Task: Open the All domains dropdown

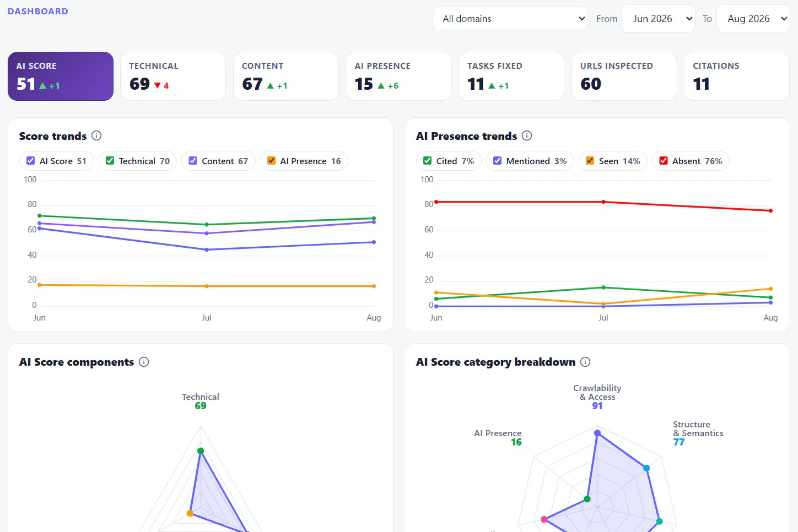Action: tap(510, 19)
